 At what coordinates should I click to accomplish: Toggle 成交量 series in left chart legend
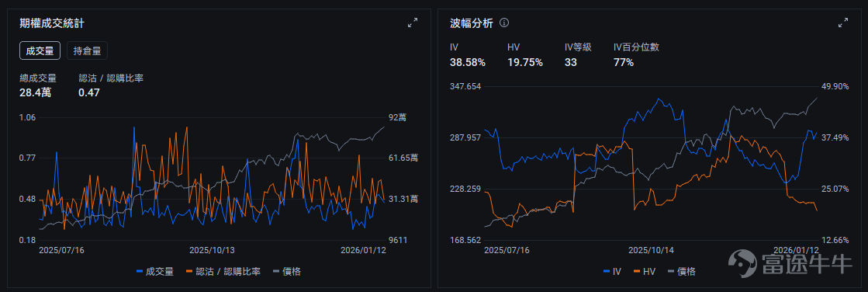point(155,272)
